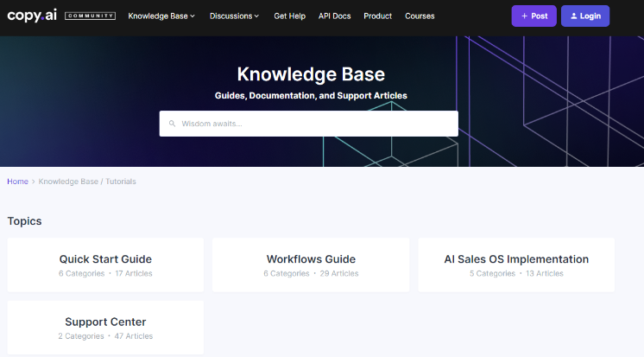The image size is (644, 357).
Task: Click the copy.ai logo
Action: point(33,16)
